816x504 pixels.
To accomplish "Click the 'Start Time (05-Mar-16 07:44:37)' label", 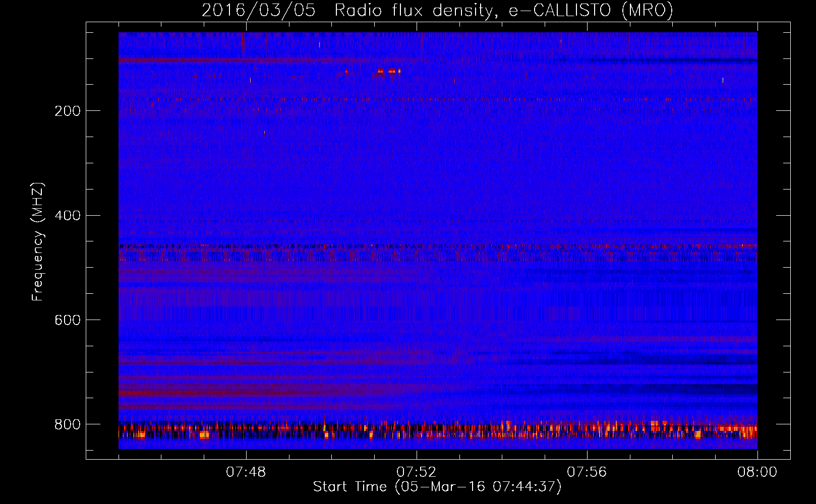I will pyautogui.click(x=437, y=487).
